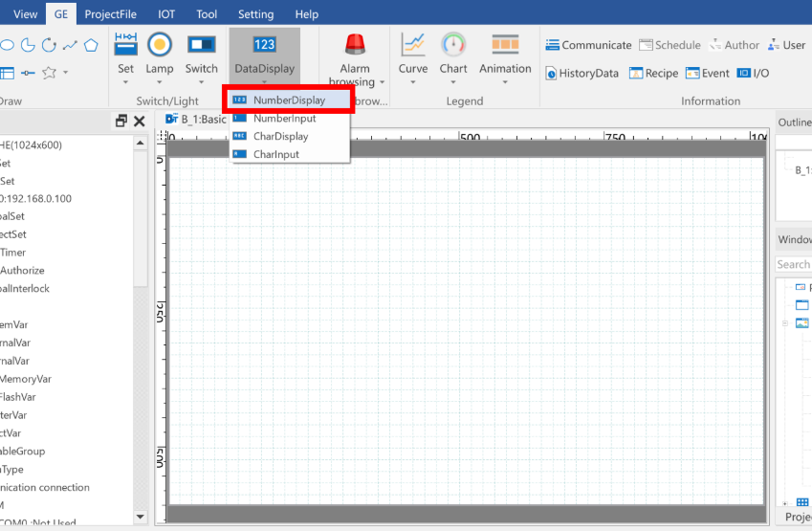This screenshot has width=812, height=531.
Task: Click the Chart gauge icon
Action: coord(453,45)
